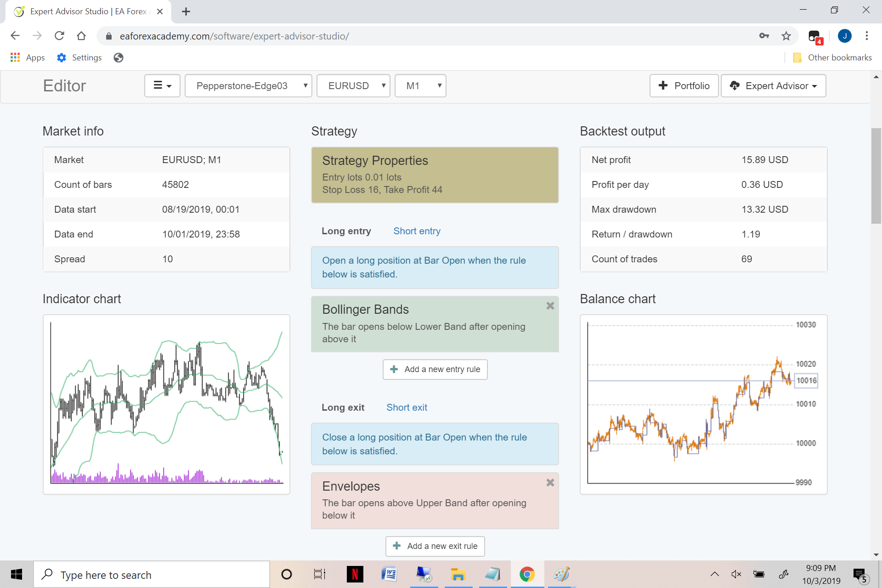Click the Balance chart preview

(704, 404)
